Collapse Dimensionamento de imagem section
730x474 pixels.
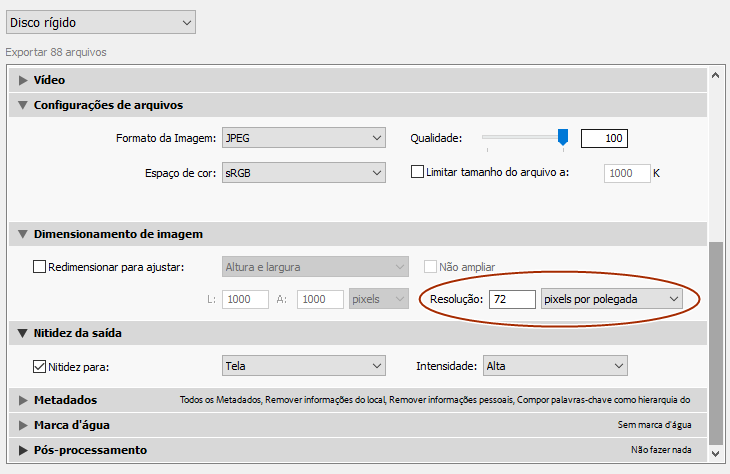[x=23, y=234]
